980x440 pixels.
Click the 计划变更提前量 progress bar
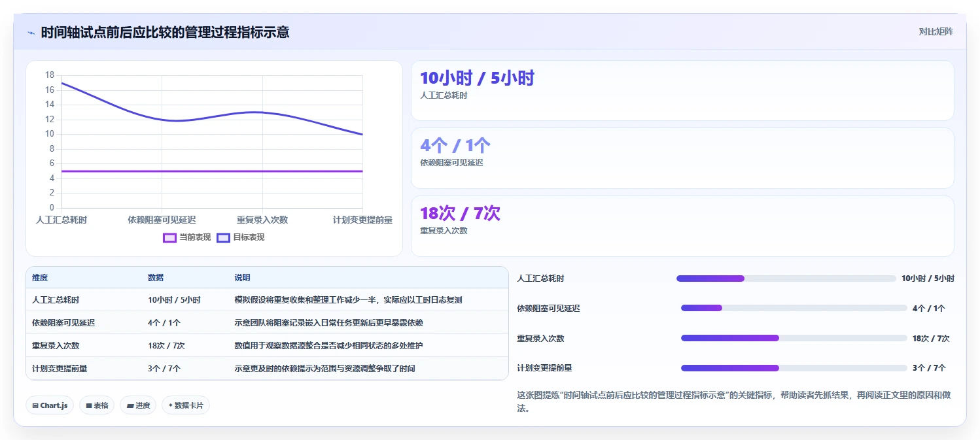click(794, 368)
